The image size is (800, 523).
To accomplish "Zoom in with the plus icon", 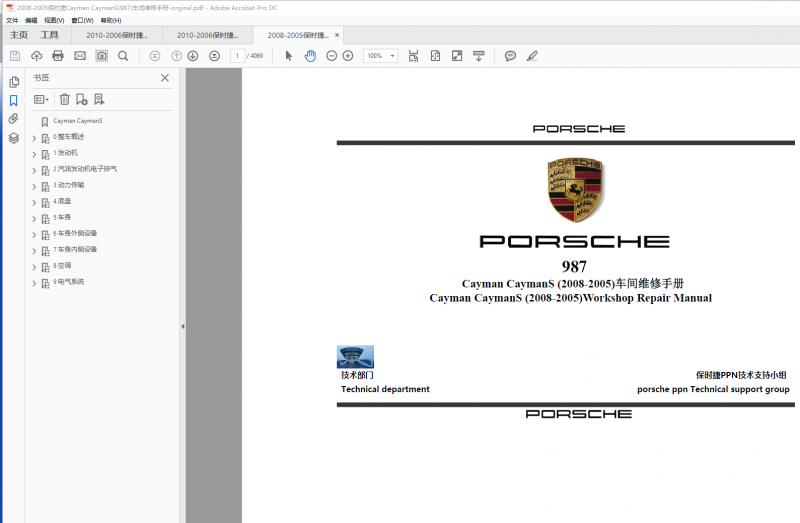I will (x=348, y=56).
